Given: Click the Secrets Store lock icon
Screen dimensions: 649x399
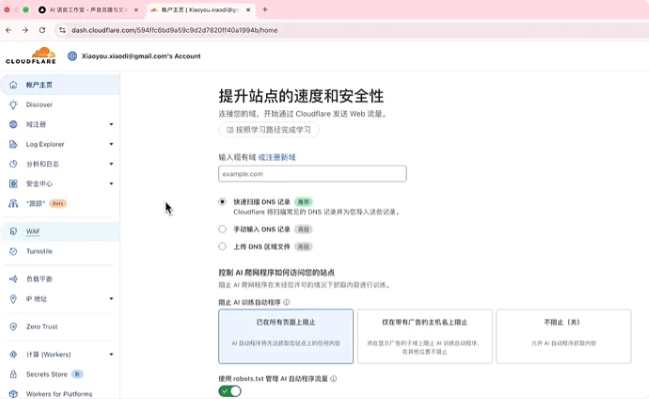Looking at the screenshot, I should pyautogui.click(x=13, y=374).
